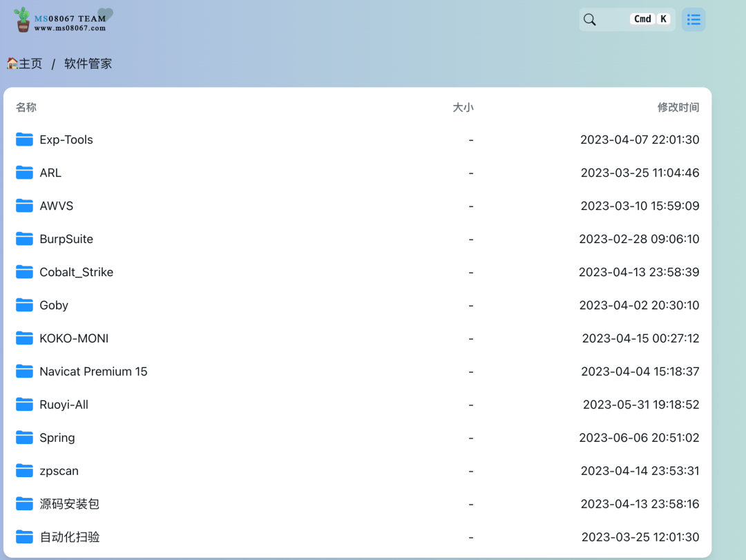This screenshot has width=746, height=560.
Task: Click the Spring folder icon
Action: (24, 437)
